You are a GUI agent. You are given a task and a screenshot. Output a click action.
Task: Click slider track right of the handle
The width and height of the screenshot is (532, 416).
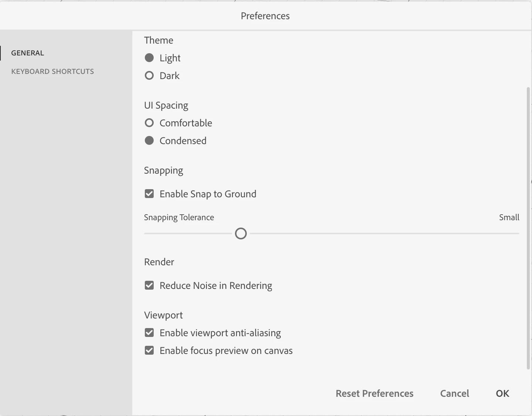[384, 233]
